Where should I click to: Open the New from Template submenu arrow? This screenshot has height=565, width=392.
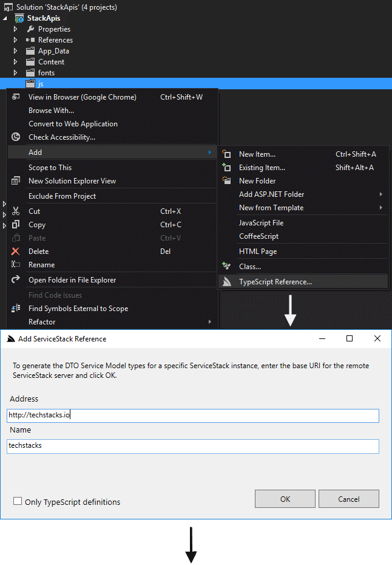pos(381,208)
